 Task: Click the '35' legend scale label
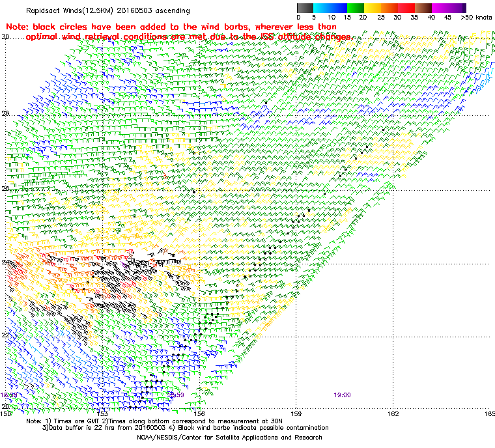pyautogui.click(x=414, y=18)
